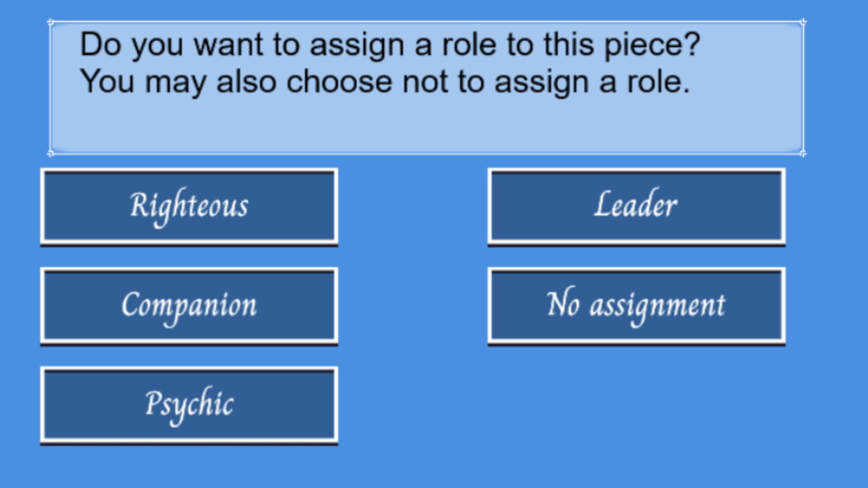Viewport: 868px width, 488px height.
Task: Click empty area of the message panel
Action: coord(426,127)
